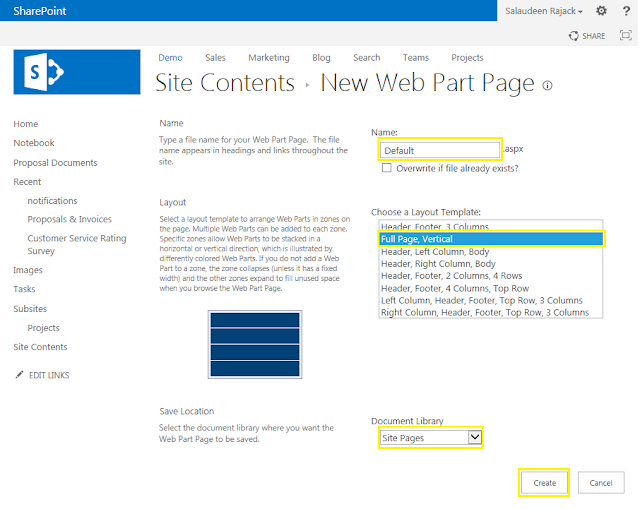Select Left Column, Header, Footer layout
The image size is (640, 509).
(491, 300)
